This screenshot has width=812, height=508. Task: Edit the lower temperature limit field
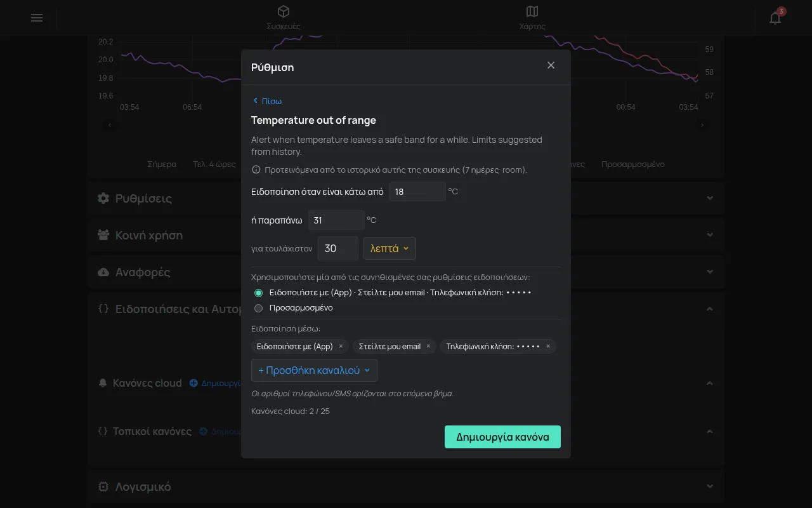417,191
